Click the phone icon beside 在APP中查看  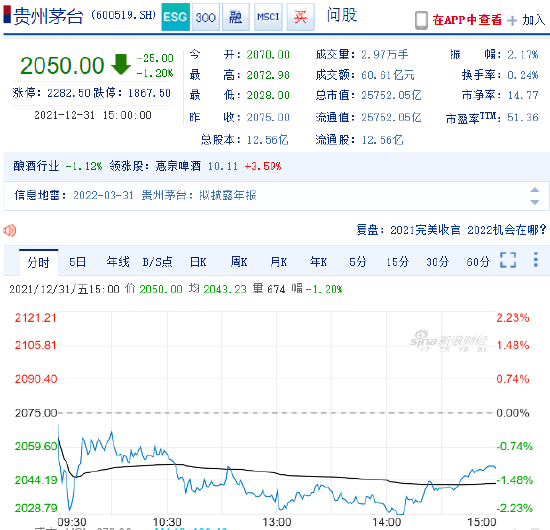421,20
